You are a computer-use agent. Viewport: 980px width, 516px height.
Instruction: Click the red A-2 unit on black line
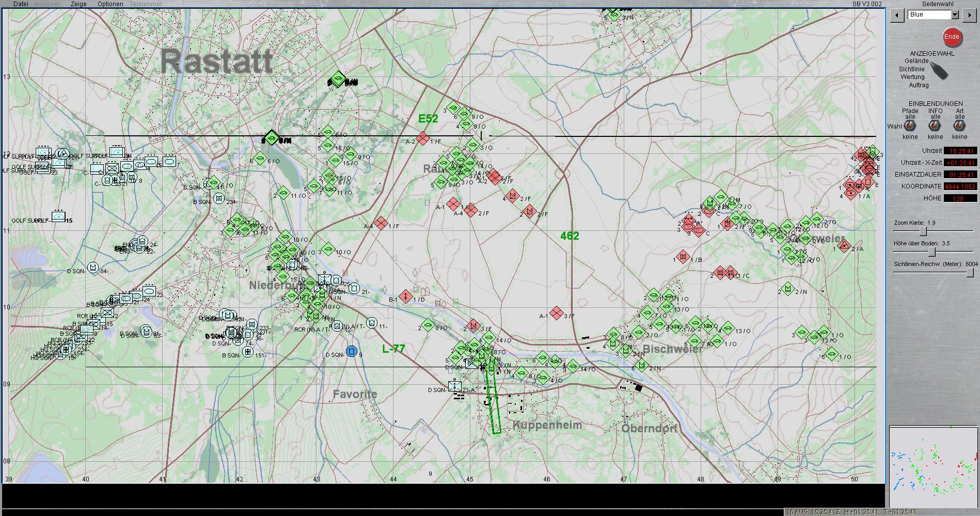pyautogui.click(x=423, y=138)
